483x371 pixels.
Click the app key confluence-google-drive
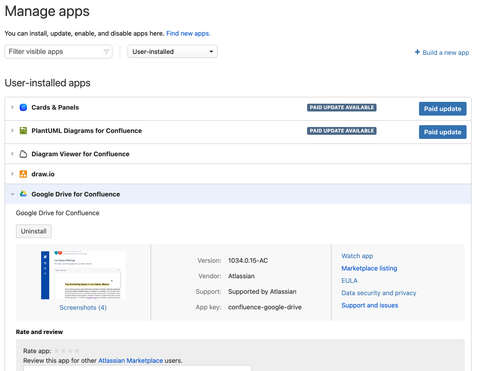click(x=265, y=307)
